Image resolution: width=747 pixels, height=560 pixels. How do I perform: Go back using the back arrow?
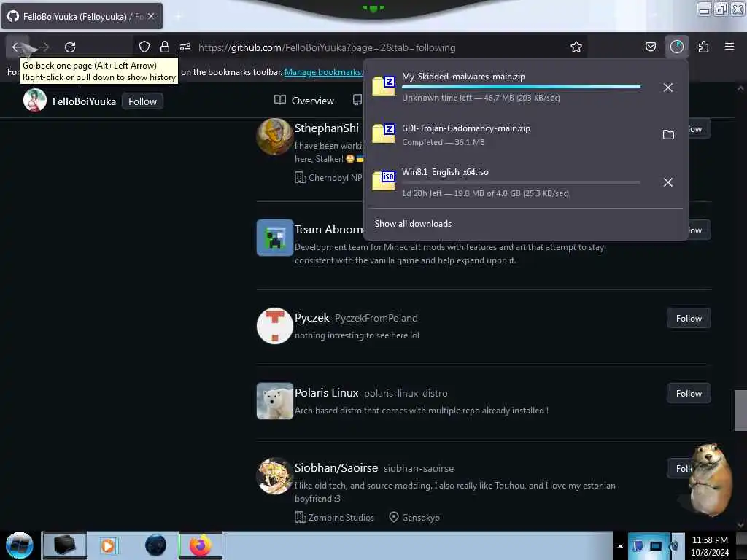18,47
